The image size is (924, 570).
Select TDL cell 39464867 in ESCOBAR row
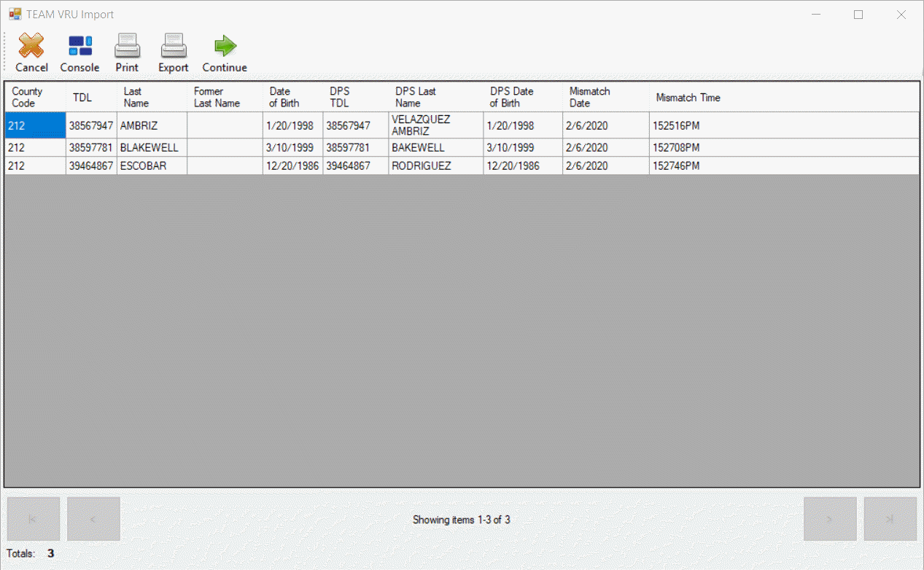click(x=92, y=165)
